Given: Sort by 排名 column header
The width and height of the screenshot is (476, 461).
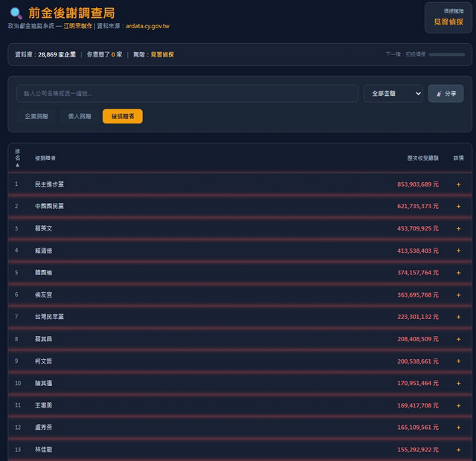Looking at the screenshot, I should pos(17,158).
